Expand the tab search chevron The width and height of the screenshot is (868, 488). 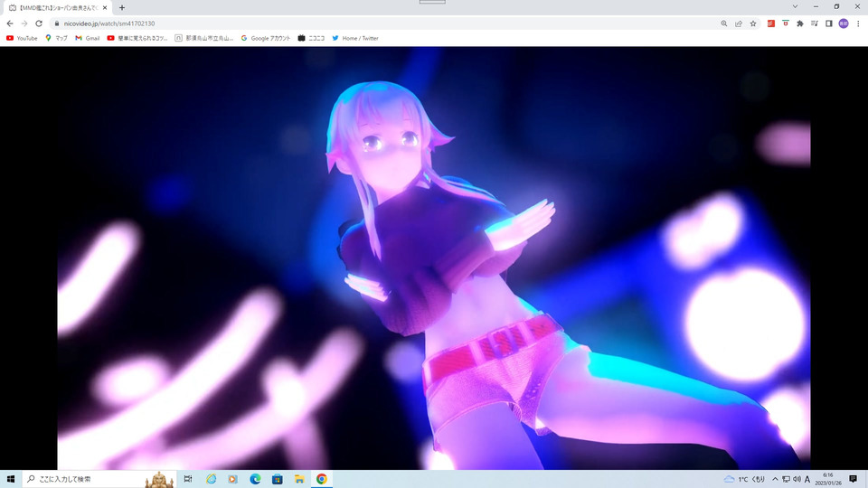[795, 6]
